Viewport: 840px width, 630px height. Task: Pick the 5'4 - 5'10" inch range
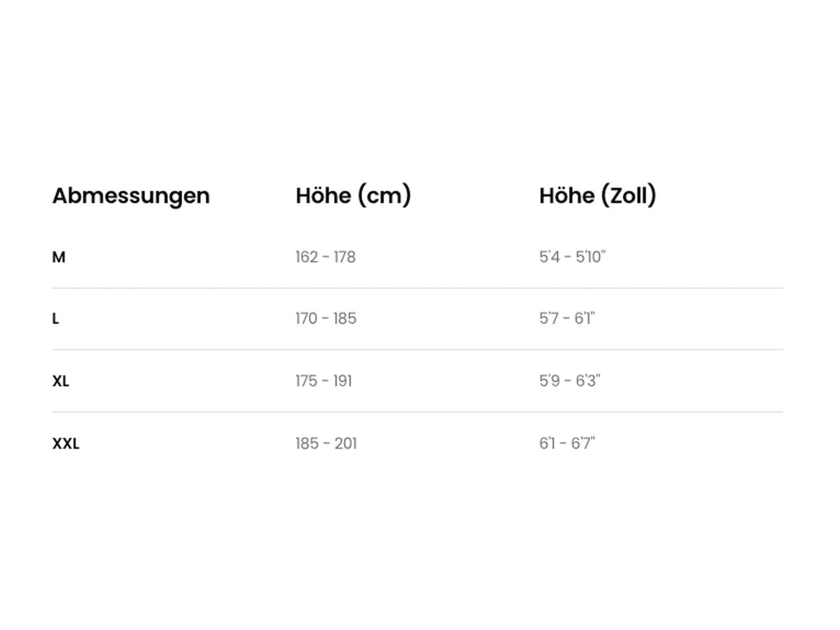[x=572, y=257]
